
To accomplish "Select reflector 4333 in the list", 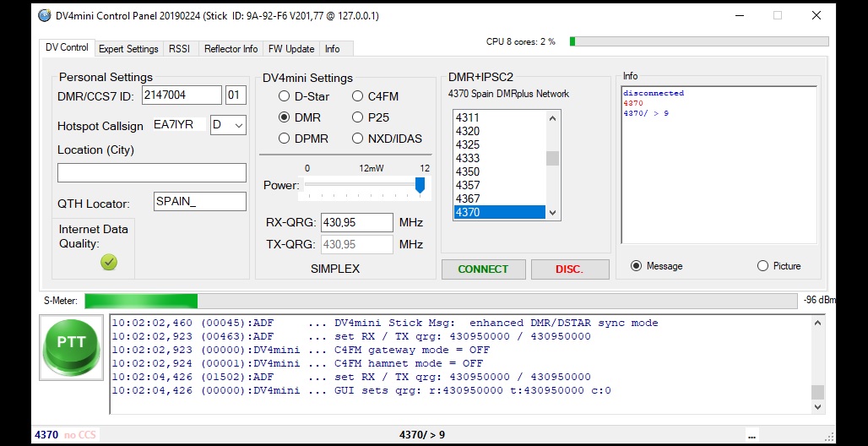I will coord(499,158).
